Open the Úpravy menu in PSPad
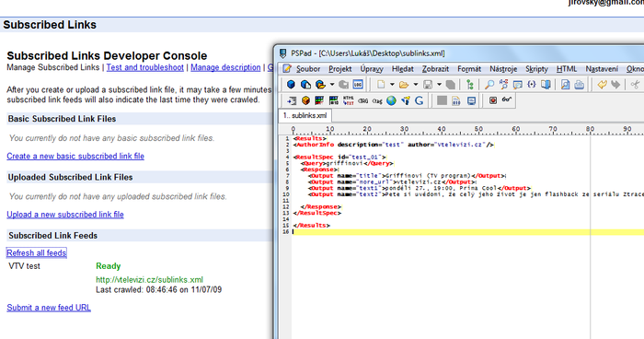644x339 pixels. 372,69
